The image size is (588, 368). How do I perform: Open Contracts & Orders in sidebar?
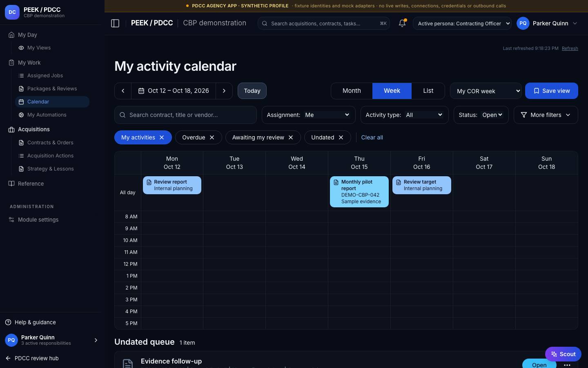pos(52,143)
